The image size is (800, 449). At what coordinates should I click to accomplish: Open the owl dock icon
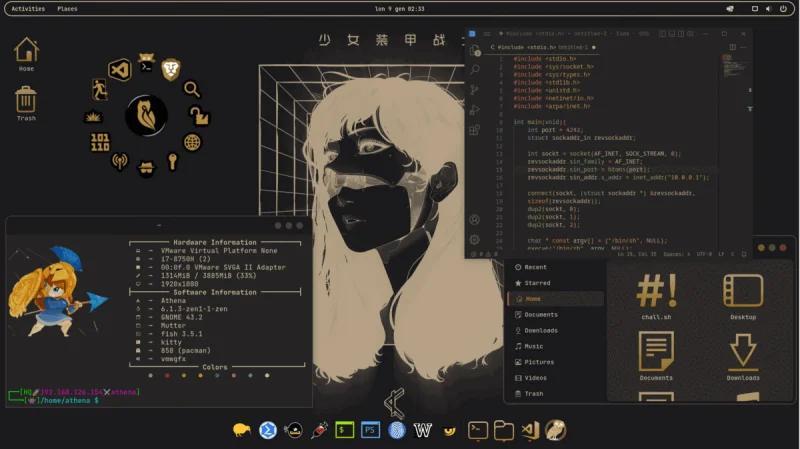556,430
